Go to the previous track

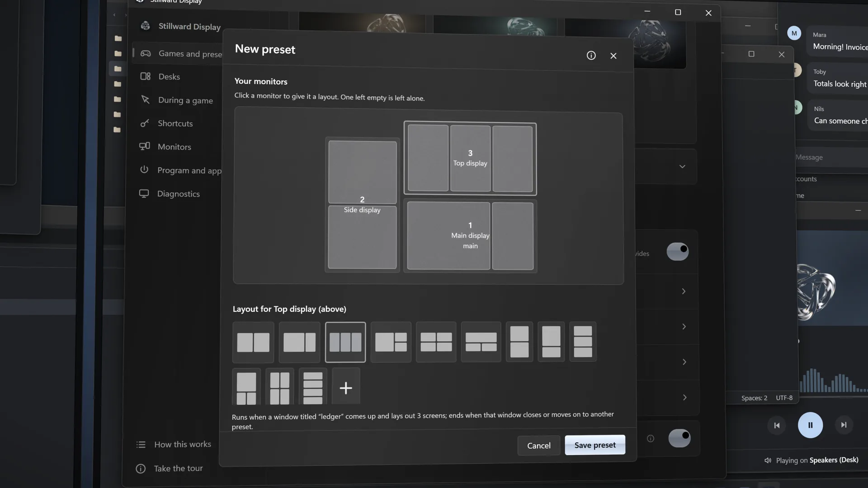click(x=777, y=425)
